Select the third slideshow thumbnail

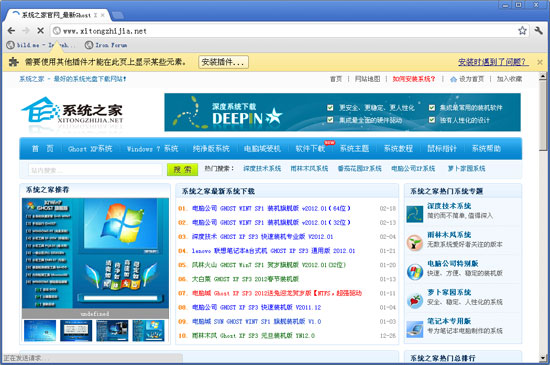click(x=112, y=331)
